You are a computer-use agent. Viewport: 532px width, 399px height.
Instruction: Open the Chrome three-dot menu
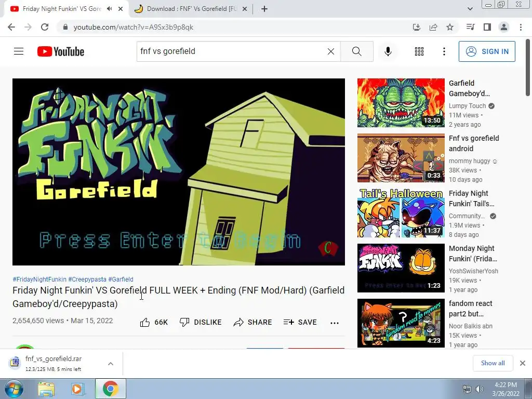click(x=521, y=27)
